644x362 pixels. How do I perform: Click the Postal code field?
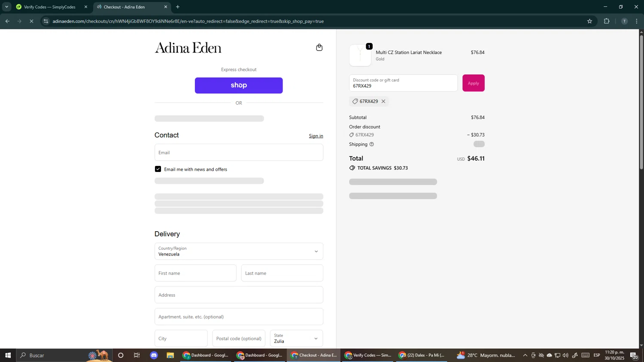(239, 338)
